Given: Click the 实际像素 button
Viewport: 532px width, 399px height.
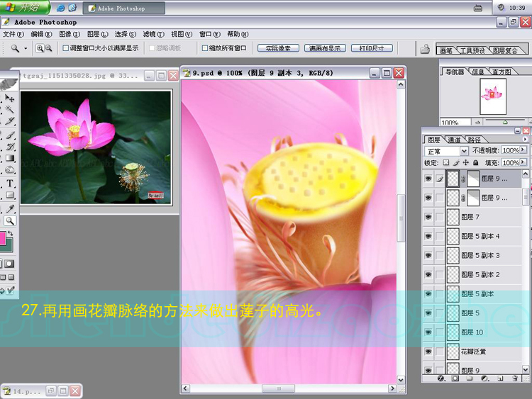Looking at the screenshot, I should 278,48.
